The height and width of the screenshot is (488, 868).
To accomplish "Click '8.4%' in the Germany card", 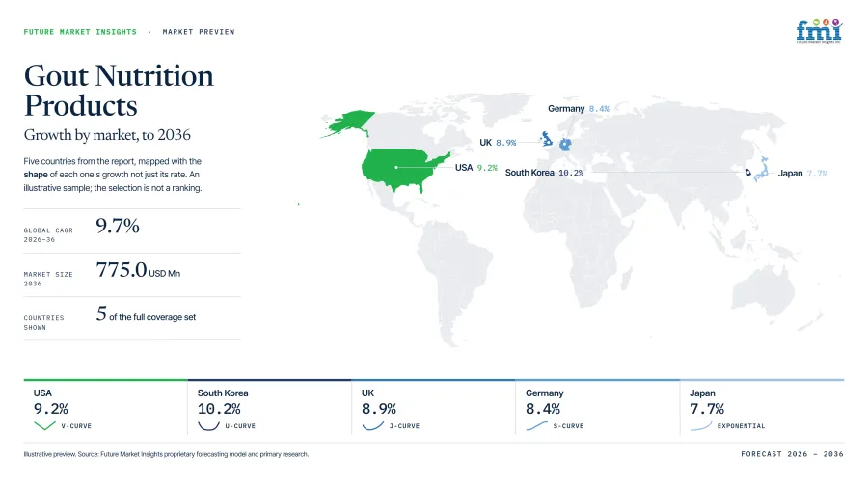I will pyautogui.click(x=543, y=408).
